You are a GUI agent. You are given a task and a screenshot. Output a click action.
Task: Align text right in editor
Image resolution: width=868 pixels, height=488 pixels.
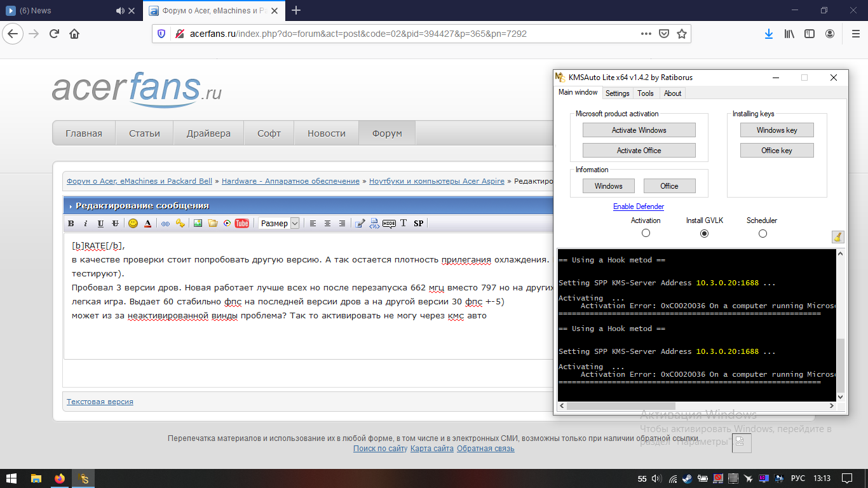tap(342, 224)
